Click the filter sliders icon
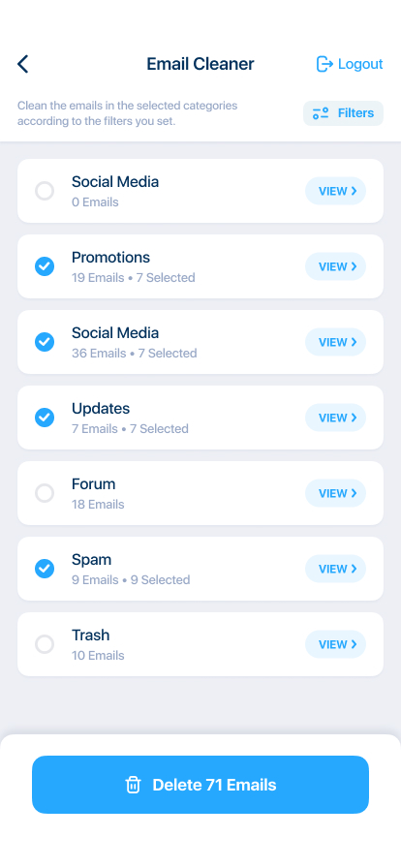This screenshot has height=868, width=401. [321, 113]
